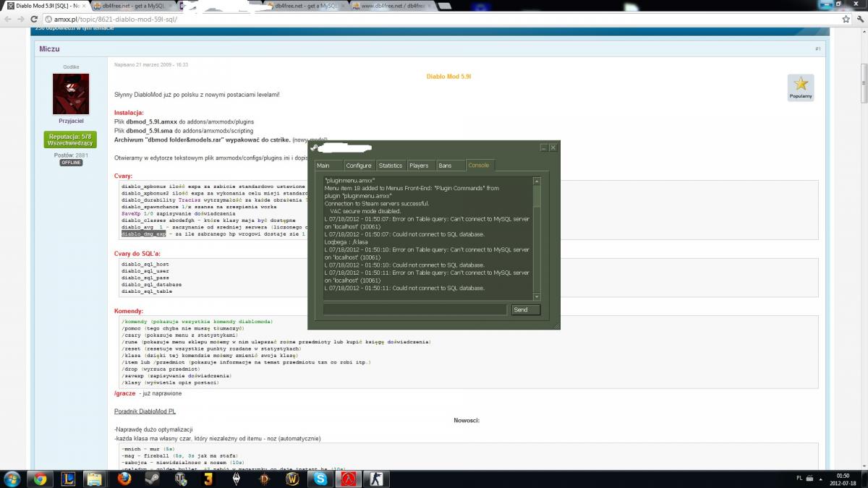
Task: Open the Configure tab in server window
Action: [x=358, y=166]
